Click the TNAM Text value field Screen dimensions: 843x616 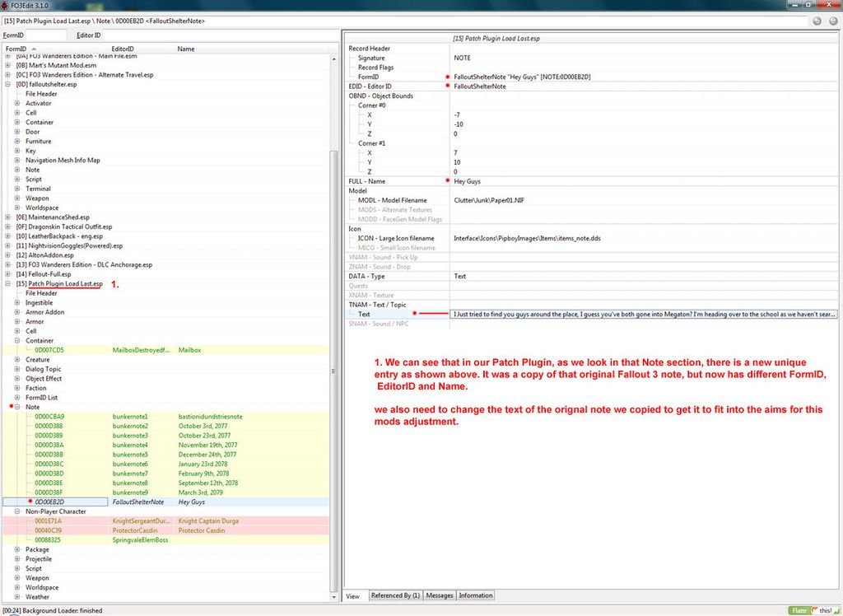point(644,315)
